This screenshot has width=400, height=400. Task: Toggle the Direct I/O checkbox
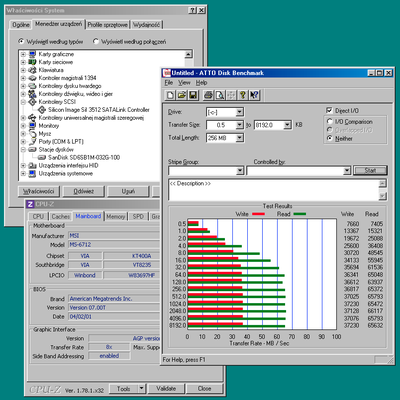click(x=329, y=110)
